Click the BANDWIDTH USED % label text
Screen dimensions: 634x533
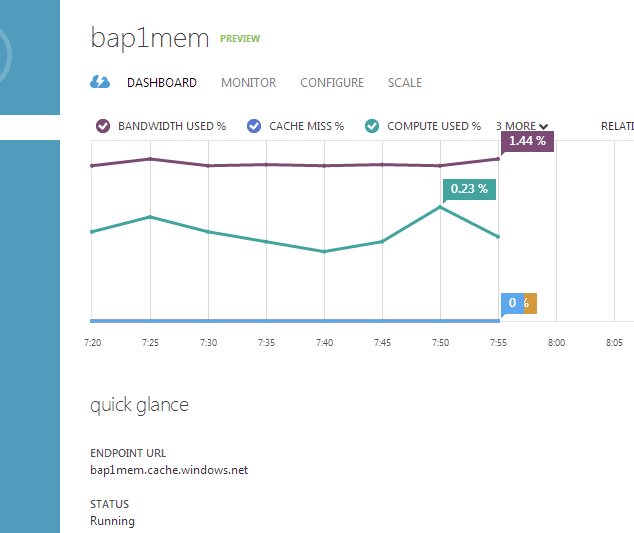[x=172, y=126]
